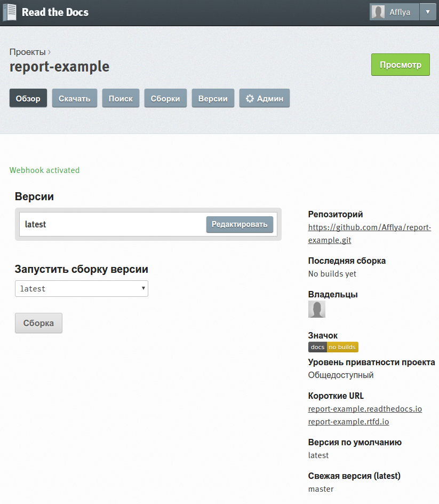
Task: Click the Версии section heading
Action: click(34, 196)
